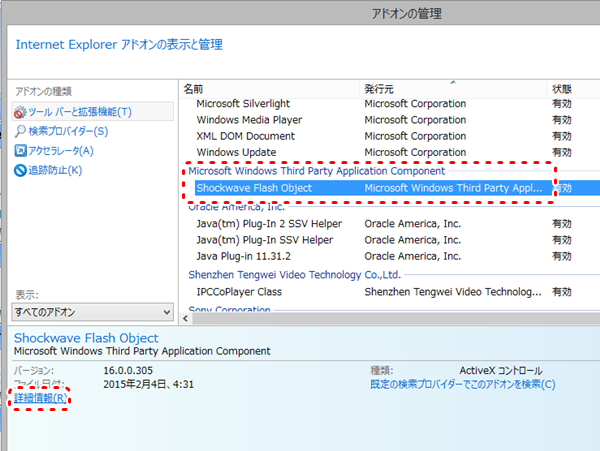Image resolution: width=600 pixels, height=451 pixels.
Task: Click 有効 status of Windows Update
Action: (x=562, y=152)
